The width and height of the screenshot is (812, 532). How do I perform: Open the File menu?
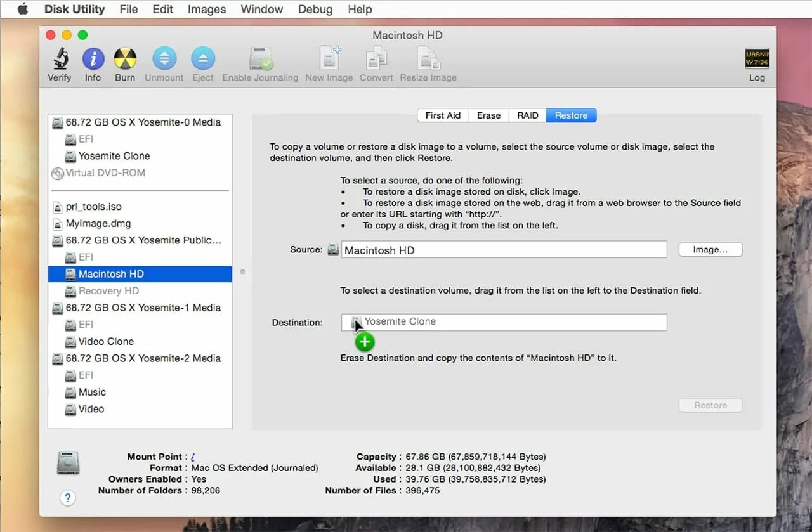[x=129, y=9]
